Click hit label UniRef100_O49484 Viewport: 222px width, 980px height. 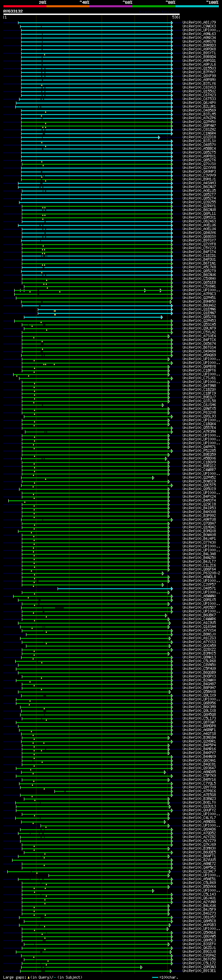pyautogui.click(x=199, y=351)
